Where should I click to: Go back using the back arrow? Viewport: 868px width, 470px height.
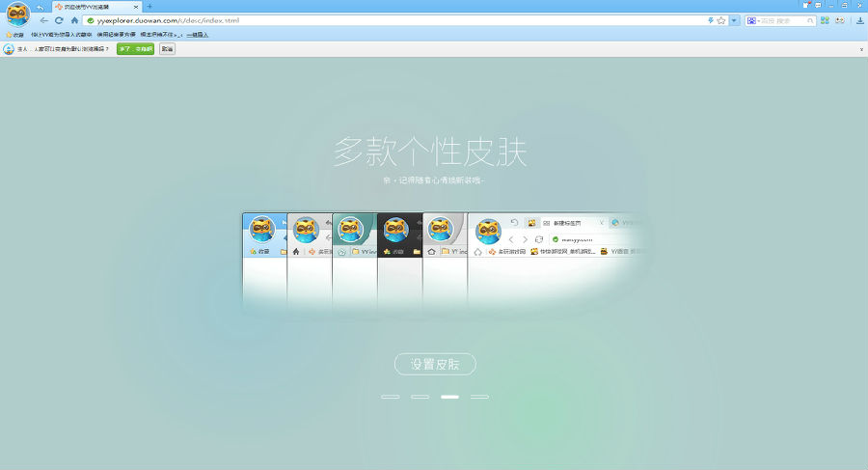click(x=43, y=20)
